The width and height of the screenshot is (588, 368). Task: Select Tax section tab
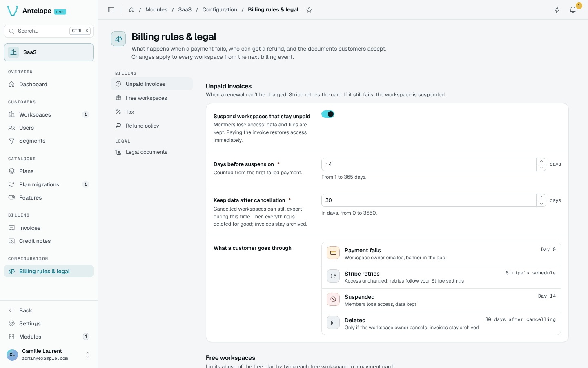click(152, 112)
